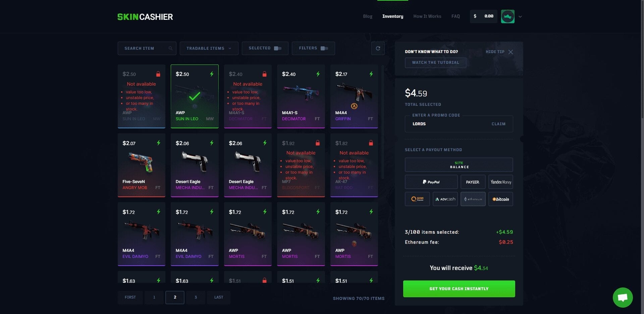Choose the PayPal payout method
This screenshot has height=314, width=644.
431,182
